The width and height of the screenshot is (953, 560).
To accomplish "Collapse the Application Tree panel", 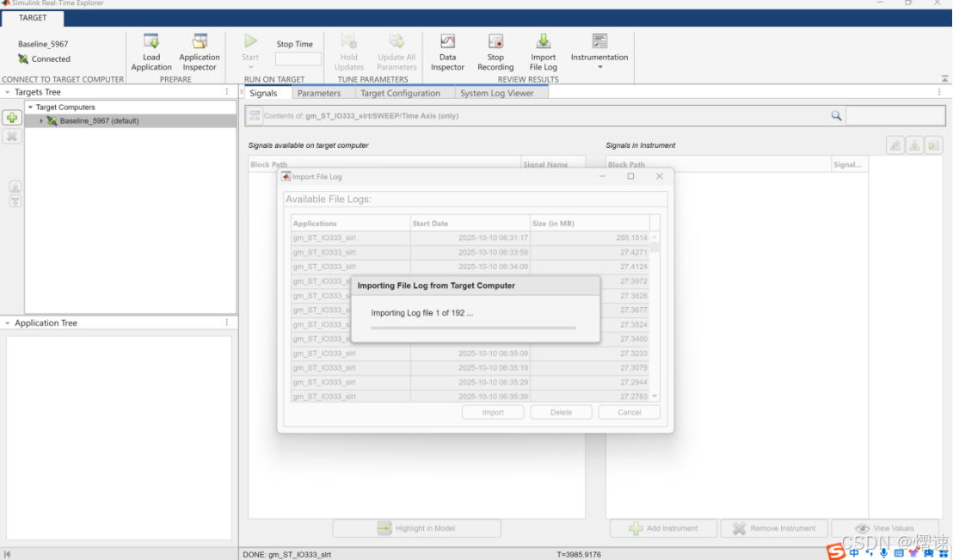I will 7,323.
